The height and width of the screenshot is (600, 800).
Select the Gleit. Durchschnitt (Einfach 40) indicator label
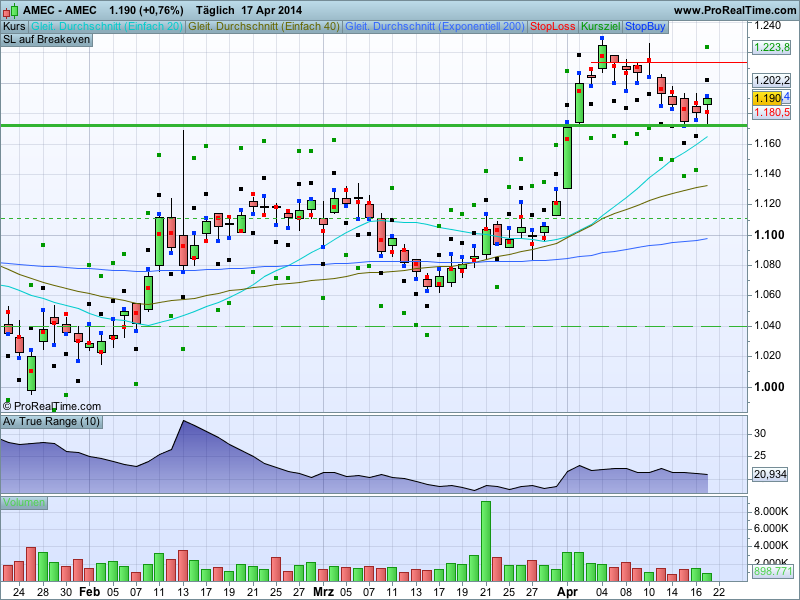pyautogui.click(x=264, y=25)
